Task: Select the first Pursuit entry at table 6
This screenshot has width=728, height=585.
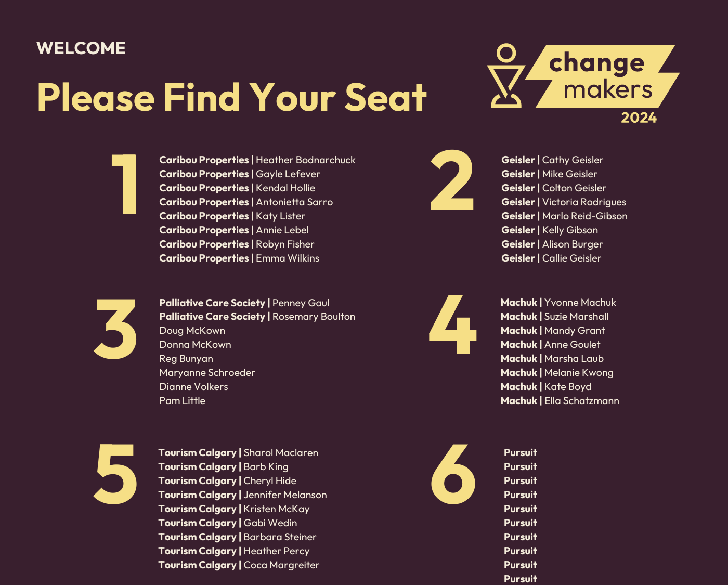Action: (x=521, y=453)
